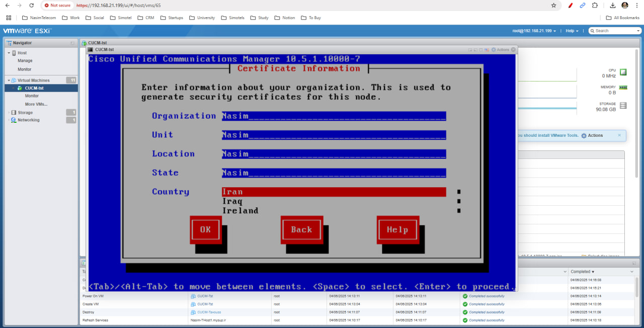Screen dimensions: 644x328
Task: Click the Virtual Machines count badge 11
Action: tap(71, 80)
